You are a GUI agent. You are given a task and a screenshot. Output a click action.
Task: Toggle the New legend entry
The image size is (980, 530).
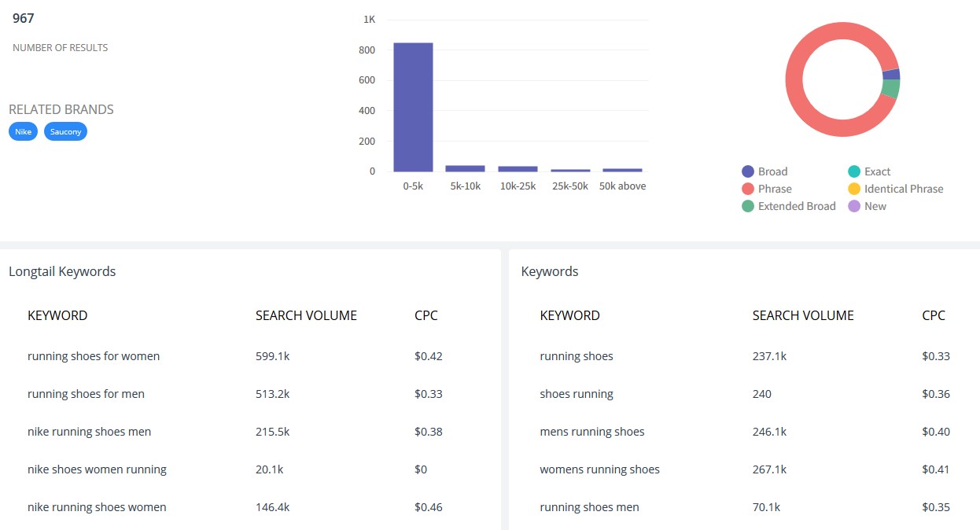(867, 206)
